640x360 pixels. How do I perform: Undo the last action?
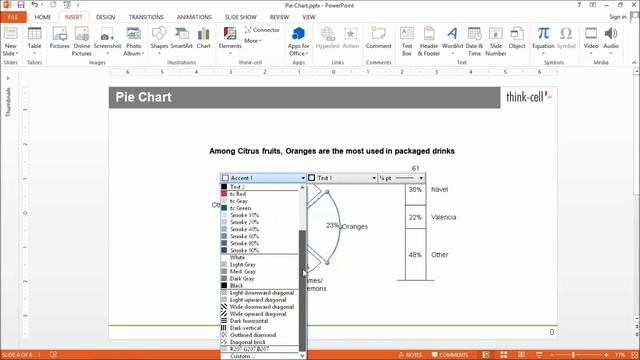click(x=35, y=5)
